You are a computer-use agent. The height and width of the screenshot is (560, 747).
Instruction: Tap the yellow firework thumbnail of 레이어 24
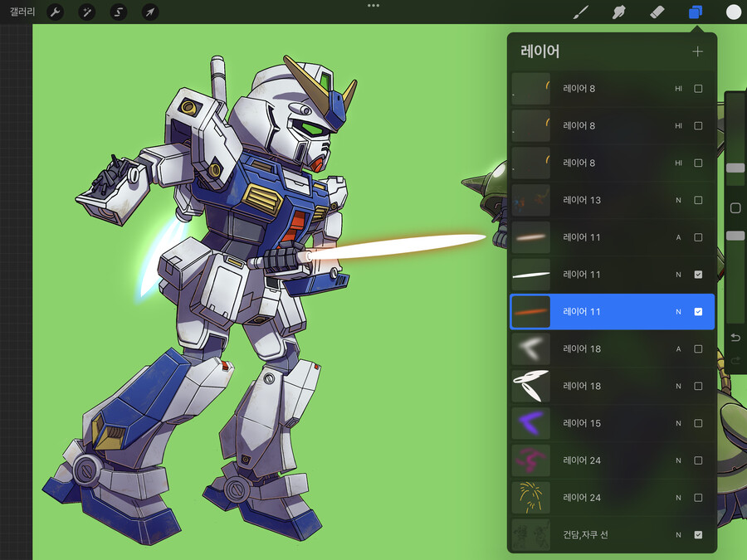point(530,498)
